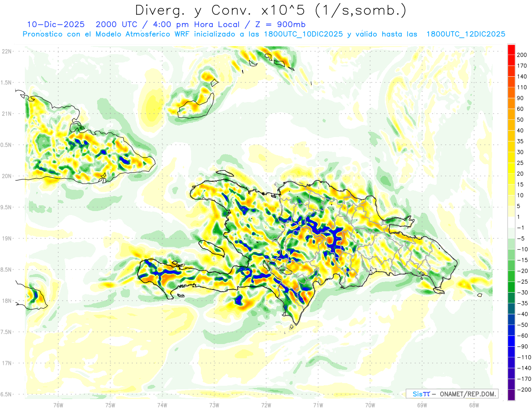Image resolution: width=532 pixels, height=411 pixels.
Task: Click the colorbar label '-60'
Action: pos(523,336)
